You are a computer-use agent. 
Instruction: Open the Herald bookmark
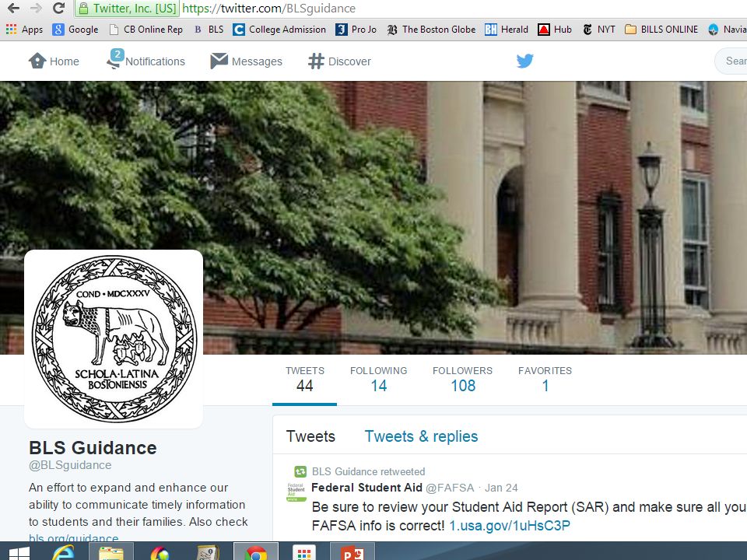click(507, 30)
